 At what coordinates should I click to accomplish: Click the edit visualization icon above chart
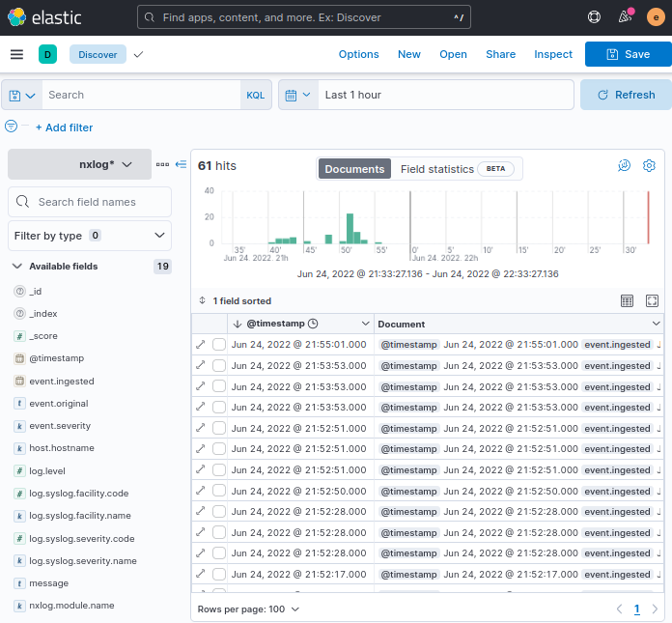pos(625,166)
